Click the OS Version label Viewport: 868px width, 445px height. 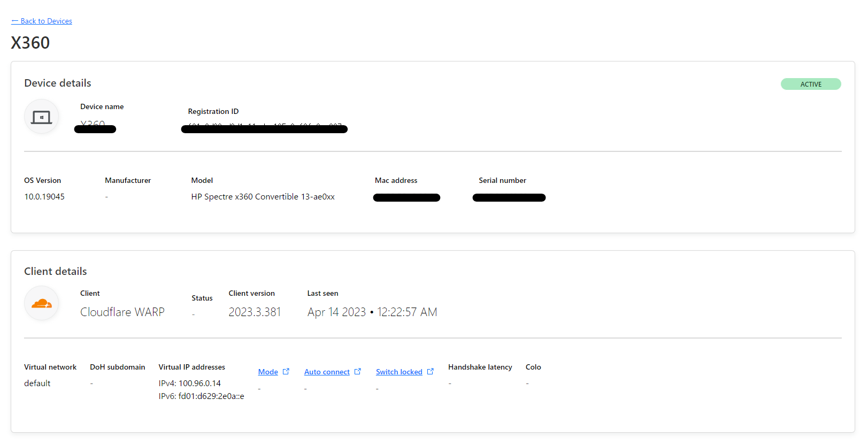[43, 180]
